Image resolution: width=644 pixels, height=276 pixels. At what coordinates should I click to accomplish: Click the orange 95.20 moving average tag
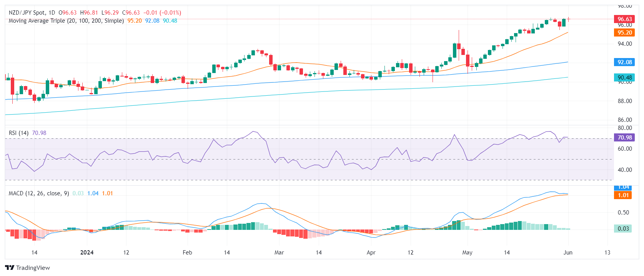pos(624,33)
